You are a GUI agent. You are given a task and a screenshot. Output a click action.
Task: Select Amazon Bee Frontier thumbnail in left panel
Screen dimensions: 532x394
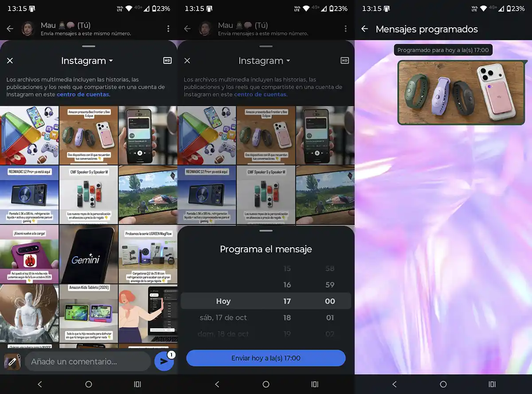pyautogui.click(x=89, y=135)
